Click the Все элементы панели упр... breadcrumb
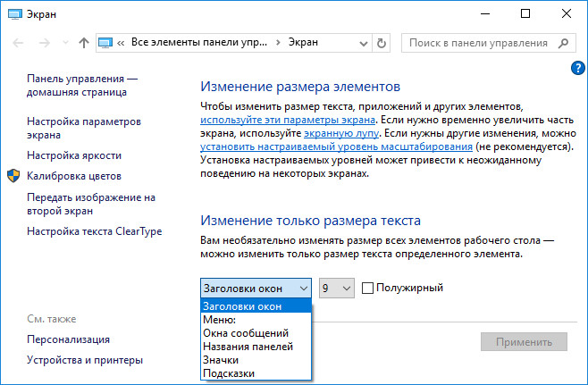 coord(198,42)
